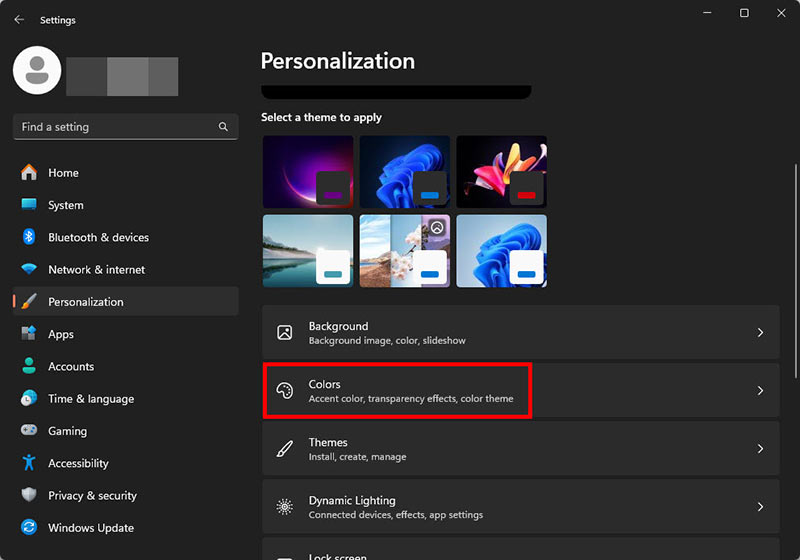Expand Themes settings chevron

pos(760,449)
